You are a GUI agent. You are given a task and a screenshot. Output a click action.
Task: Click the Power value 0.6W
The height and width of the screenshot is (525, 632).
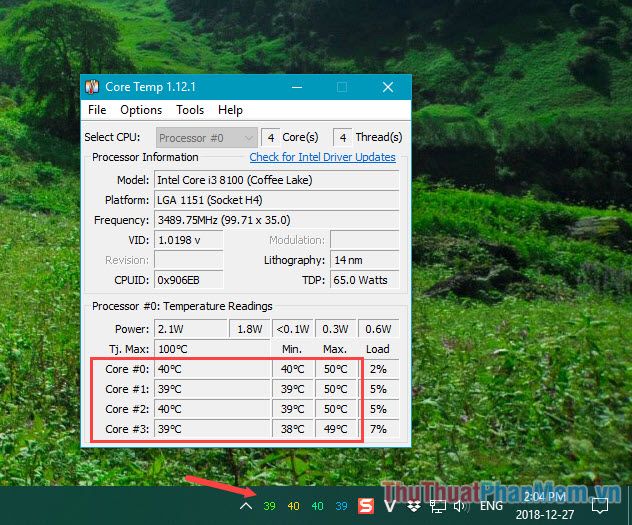[x=378, y=329]
